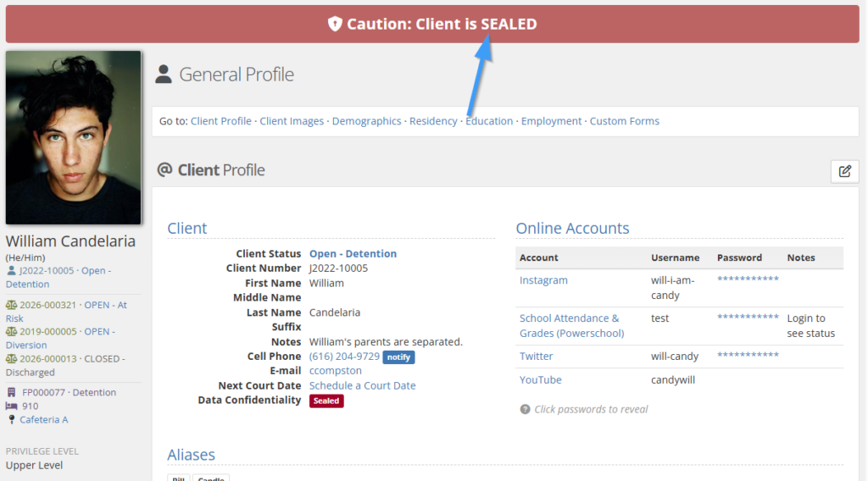This screenshot has height=481, width=868.
Task: Click the Account column header
Action: click(x=538, y=257)
